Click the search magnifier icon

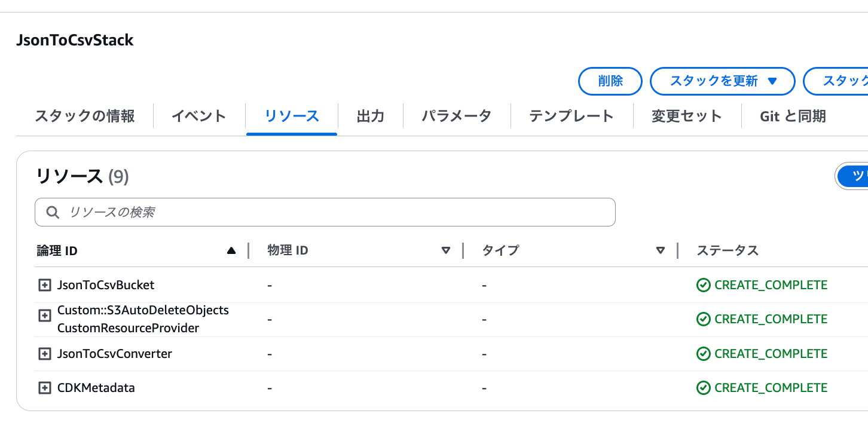tap(53, 212)
